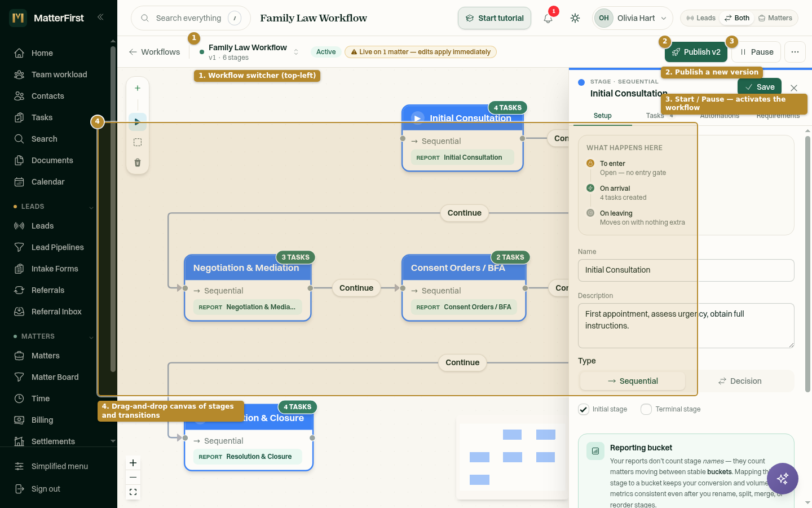The width and height of the screenshot is (812, 508).
Task: Open Billing in sidebar
Action: point(56,420)
